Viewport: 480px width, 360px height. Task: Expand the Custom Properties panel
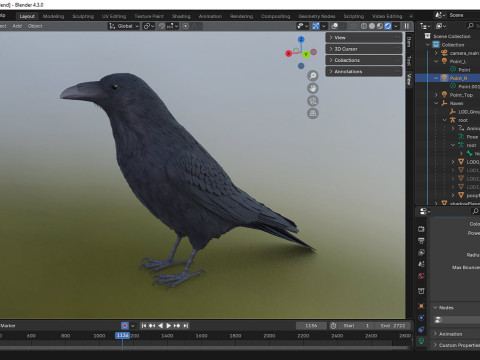coord(435,345)
